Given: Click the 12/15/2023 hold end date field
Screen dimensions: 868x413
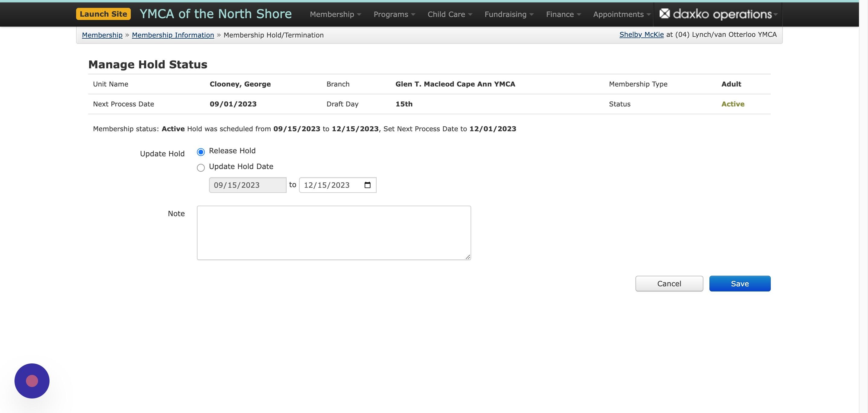Looking at the screenshot, I should click(x=338, y=185).
